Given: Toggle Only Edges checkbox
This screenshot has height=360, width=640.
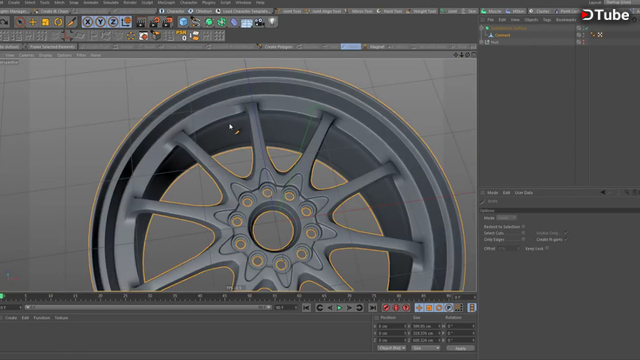Looking at the screenshot, I should [x=523, y=240].
